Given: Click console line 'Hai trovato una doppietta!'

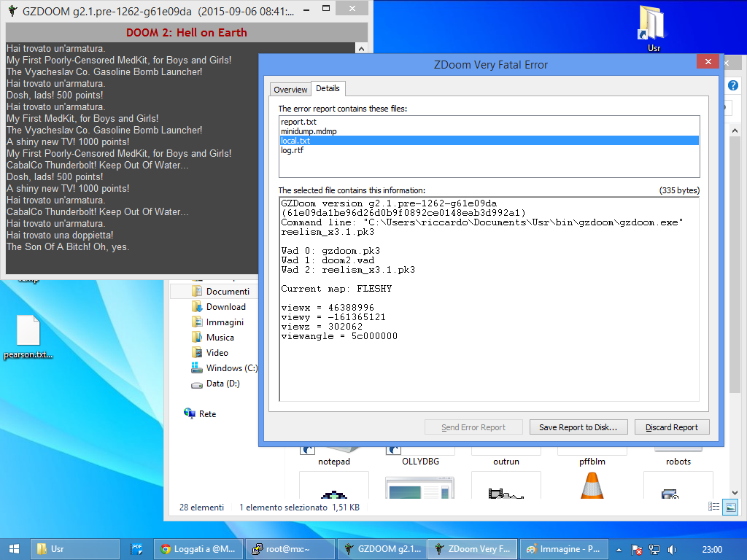Looking at the screenshot, I should pos(60,236).
